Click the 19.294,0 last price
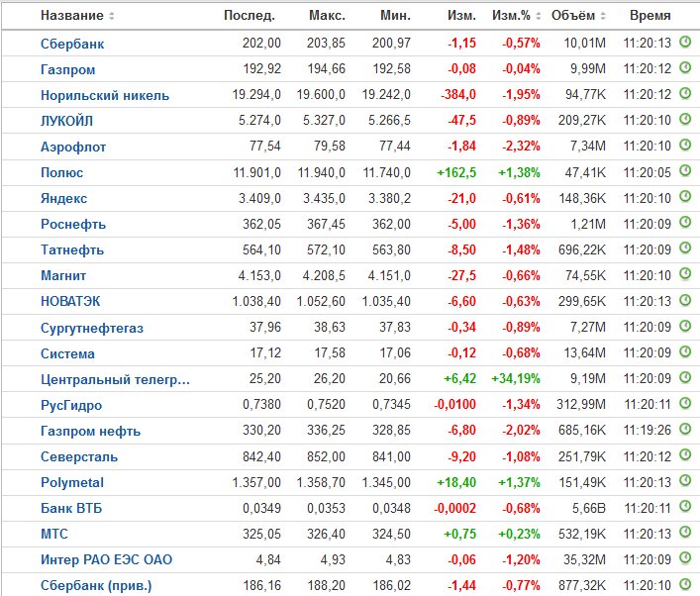 point(256,95)
